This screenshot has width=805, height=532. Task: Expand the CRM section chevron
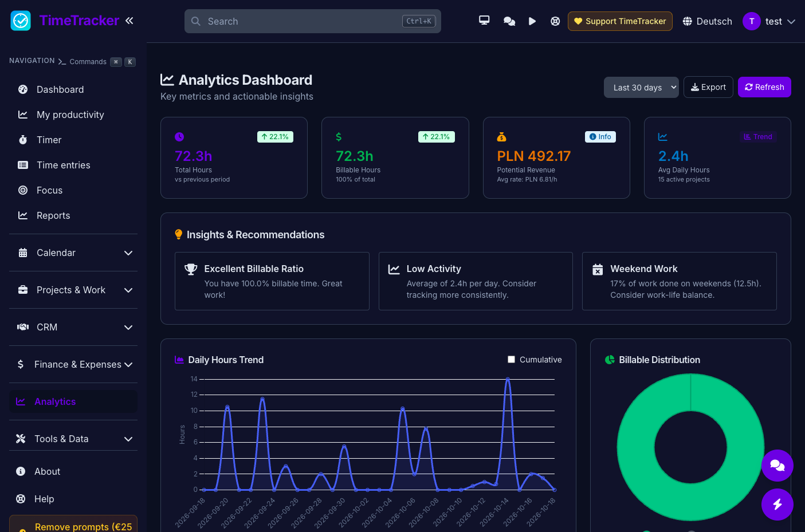[x=128, y=328]
